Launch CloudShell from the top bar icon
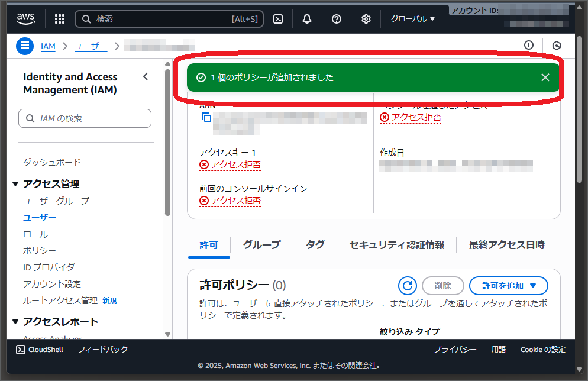The image size is (588, 381). (x=278, y=19)
